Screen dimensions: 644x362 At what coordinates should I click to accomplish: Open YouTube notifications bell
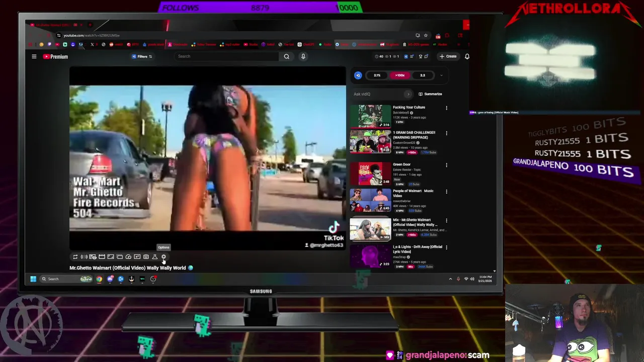click(x=467, y=56)
